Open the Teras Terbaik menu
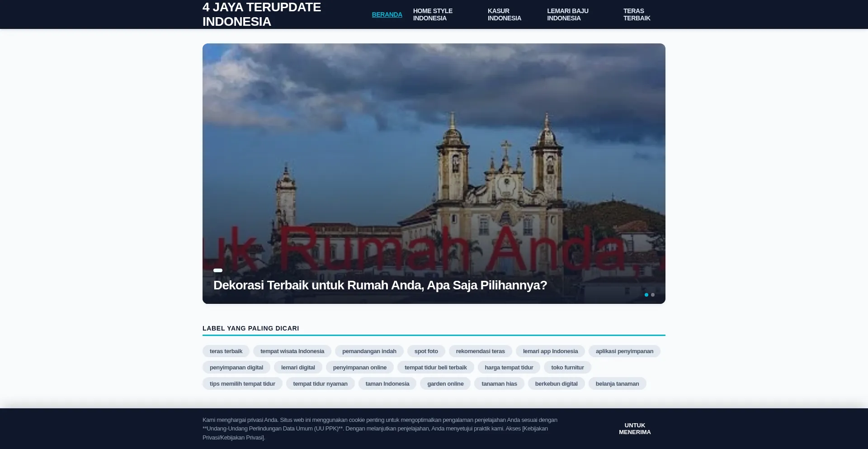The image size is (868, 449). [x=637, y=14]
